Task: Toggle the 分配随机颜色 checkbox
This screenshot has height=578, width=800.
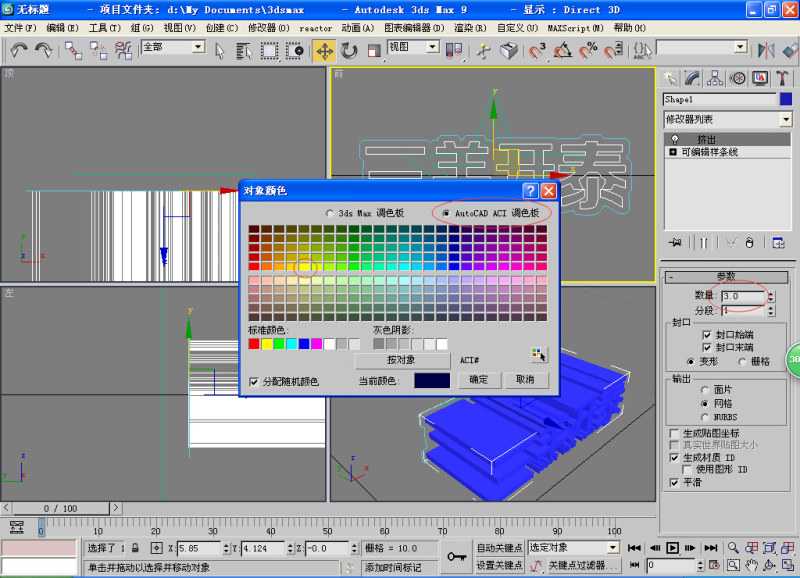Action: (254, 381)
